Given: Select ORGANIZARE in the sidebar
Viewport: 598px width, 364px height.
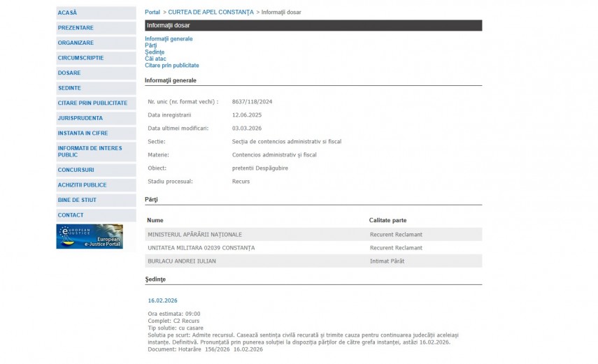Looking at the screenshot, I should pos(76,43).
